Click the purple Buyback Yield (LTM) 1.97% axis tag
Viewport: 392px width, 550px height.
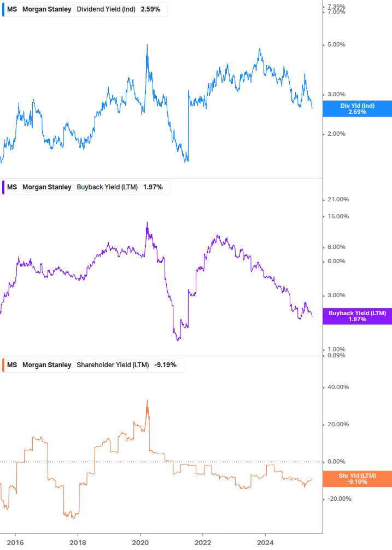[358, 316]
